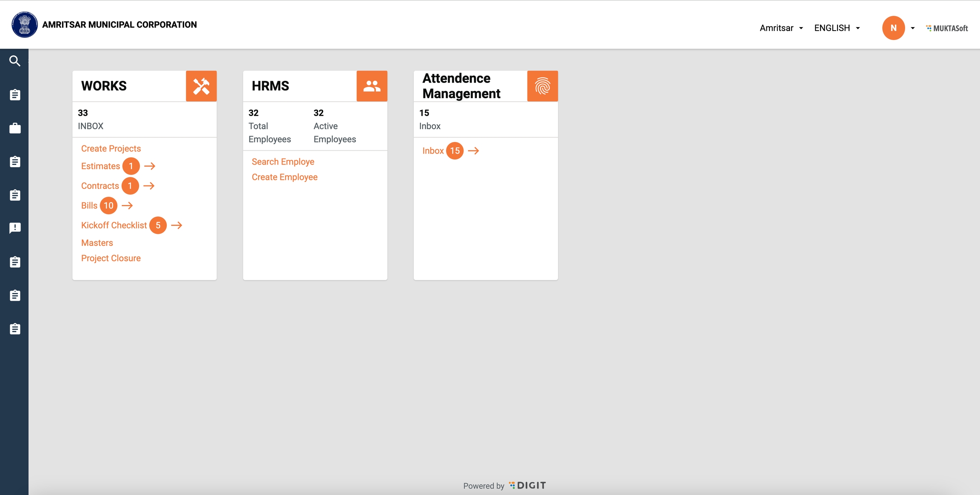Go to Masters in Works
The image size is (980, 495).
coord(97,243)
